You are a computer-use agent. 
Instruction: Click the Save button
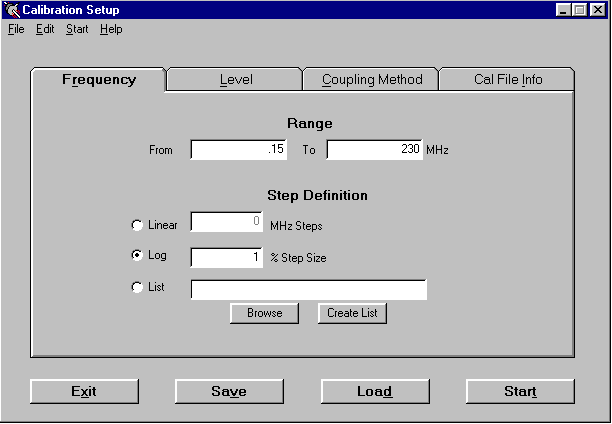[x=229, y=391]
